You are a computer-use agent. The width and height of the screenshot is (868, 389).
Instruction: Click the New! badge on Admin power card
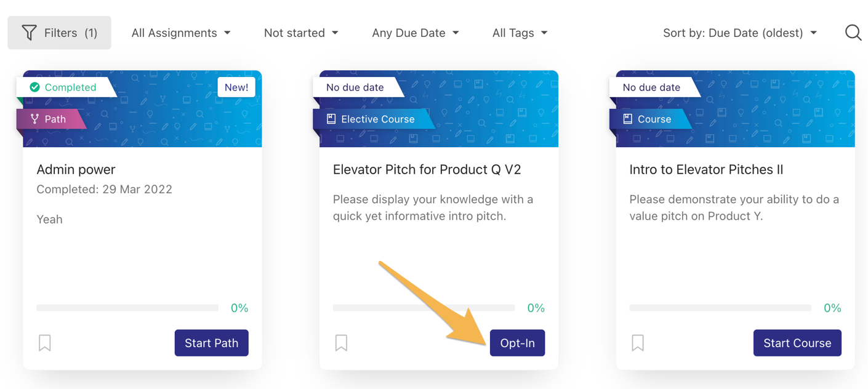[x=236, y=87]
